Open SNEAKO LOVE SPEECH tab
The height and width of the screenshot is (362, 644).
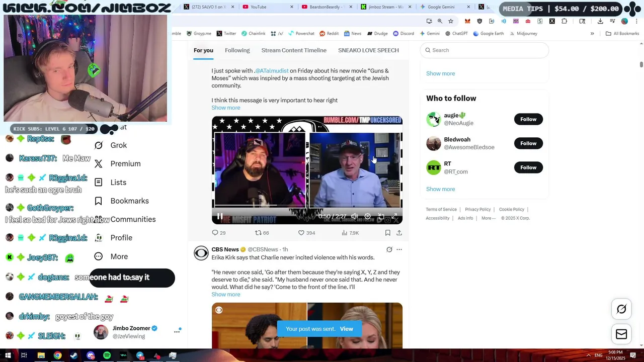[368, 50]
